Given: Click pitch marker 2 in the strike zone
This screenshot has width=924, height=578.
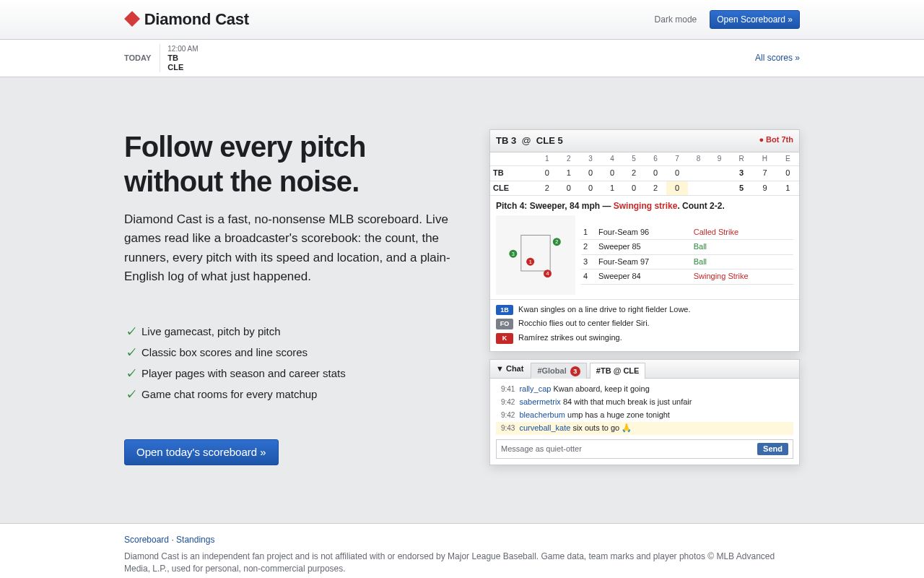Looking at the screenshot, I should click(x=557, y=242).
